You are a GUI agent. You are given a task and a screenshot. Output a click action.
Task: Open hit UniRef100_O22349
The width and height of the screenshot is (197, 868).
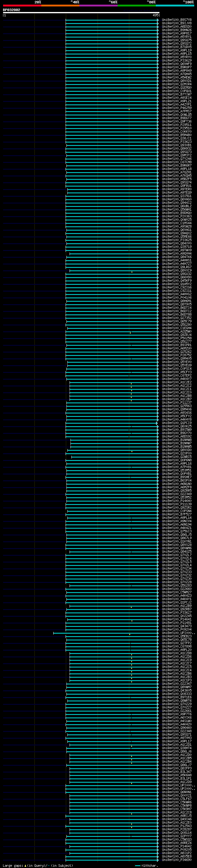coord(177,494)
